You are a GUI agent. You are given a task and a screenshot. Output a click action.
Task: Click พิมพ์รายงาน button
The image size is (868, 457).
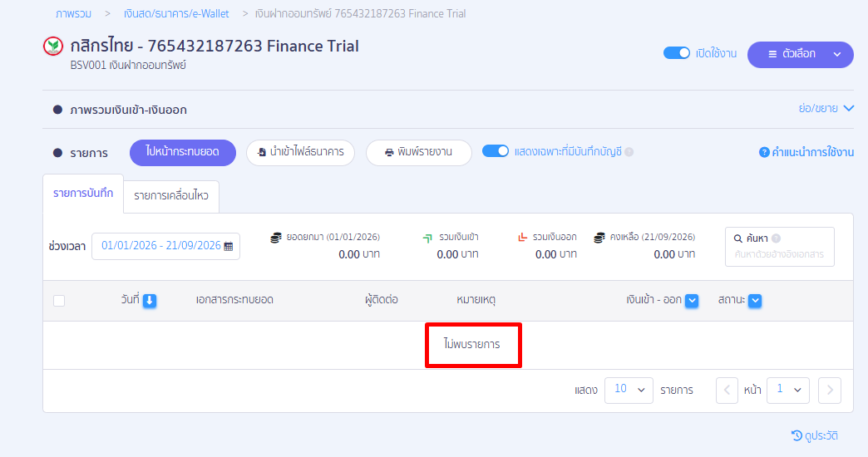(419, 152)
